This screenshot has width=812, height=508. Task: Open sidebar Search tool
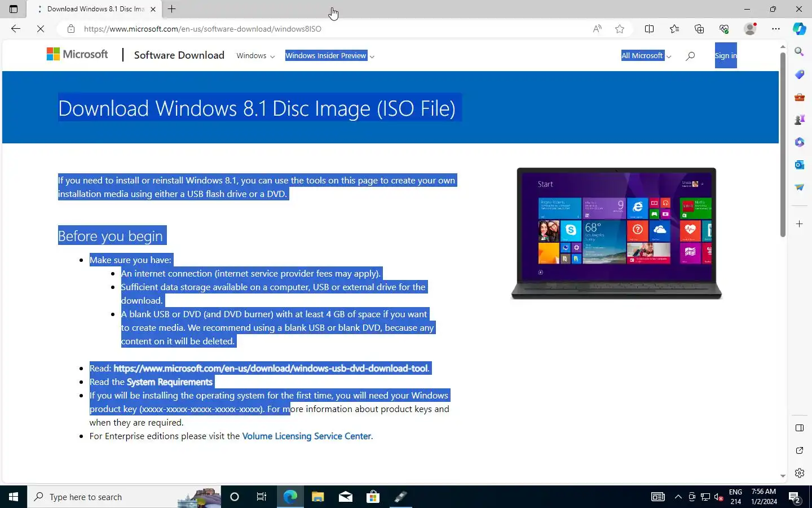point(799,52)
